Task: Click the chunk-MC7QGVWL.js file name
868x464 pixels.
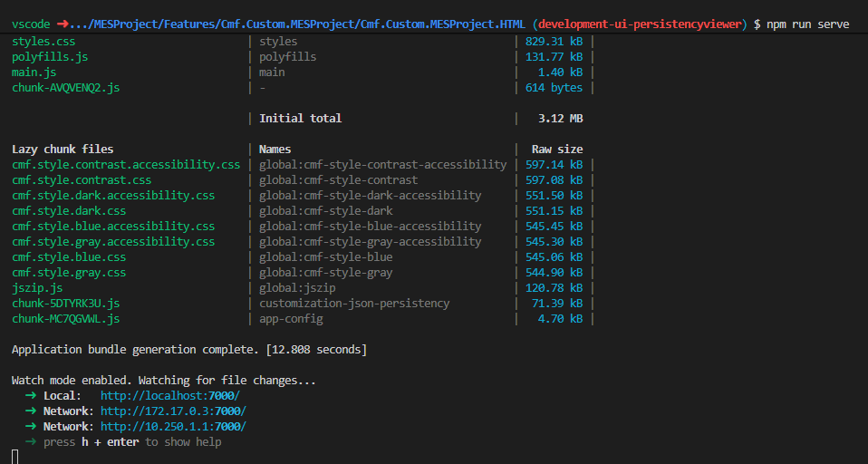Action: pos(65,319)
